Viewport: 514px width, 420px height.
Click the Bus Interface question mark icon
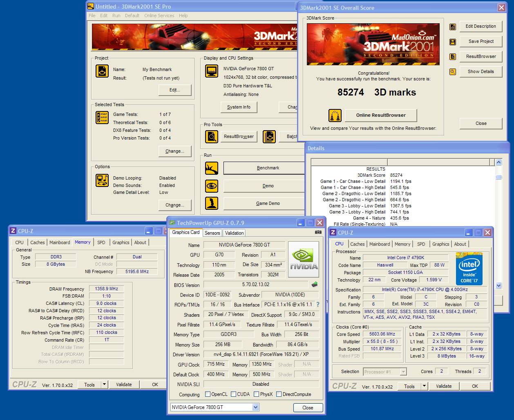coord(318,304)
